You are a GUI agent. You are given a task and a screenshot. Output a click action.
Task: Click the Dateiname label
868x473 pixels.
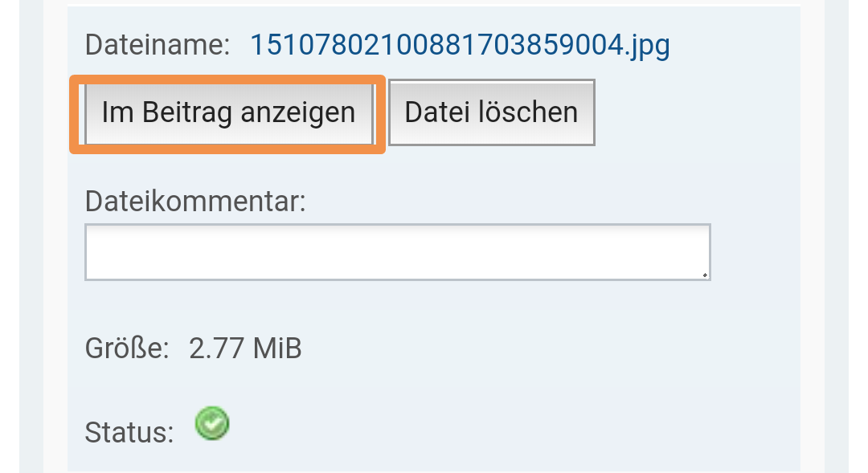click(x=158, y=45)
